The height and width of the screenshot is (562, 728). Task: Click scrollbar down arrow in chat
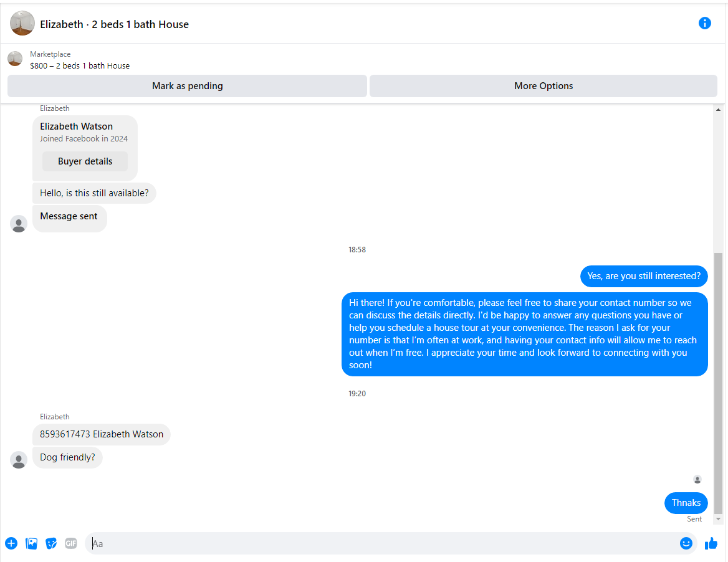click(x=718, y=519)
